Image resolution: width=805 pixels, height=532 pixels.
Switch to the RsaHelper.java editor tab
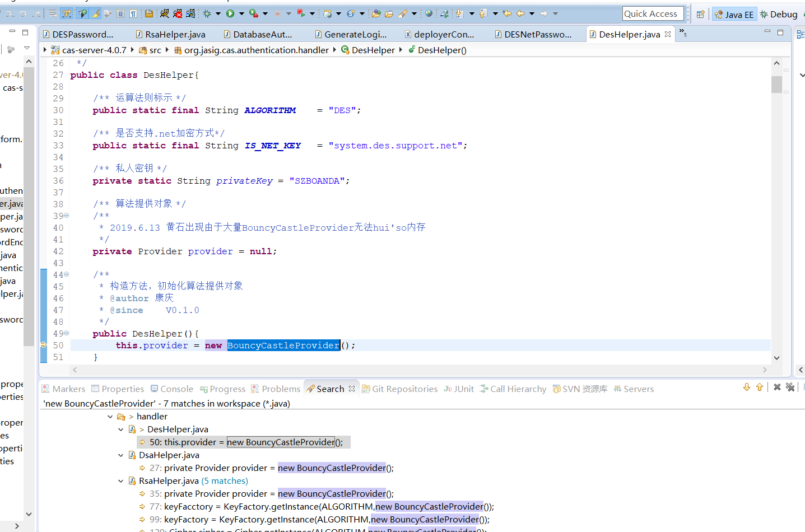(175, 35)
